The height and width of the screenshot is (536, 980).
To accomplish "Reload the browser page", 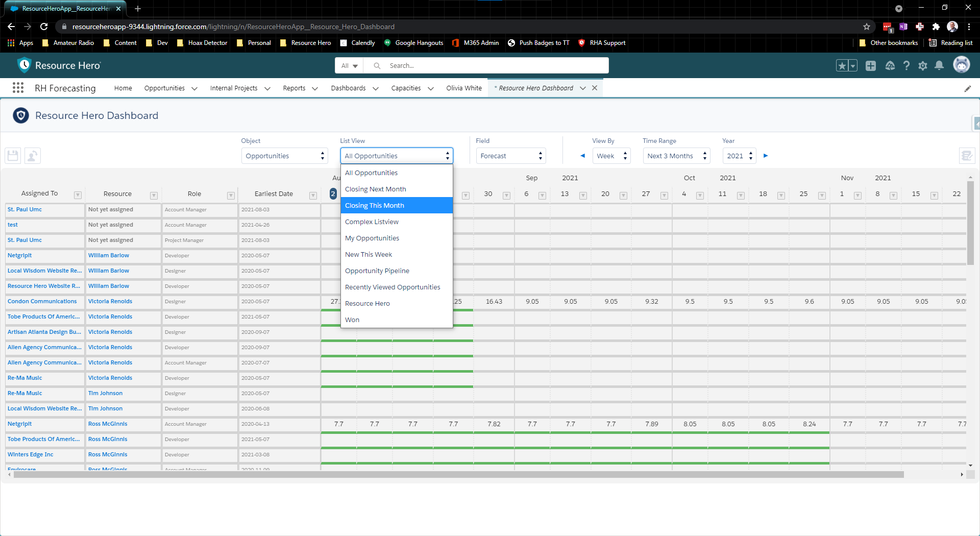I will 44,27.
